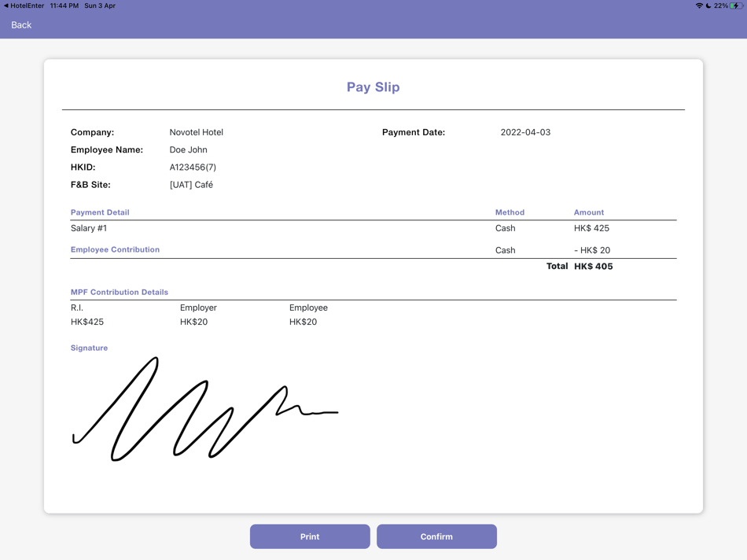
Task: Tap the Amount column header
Action: tap(589, 212)
